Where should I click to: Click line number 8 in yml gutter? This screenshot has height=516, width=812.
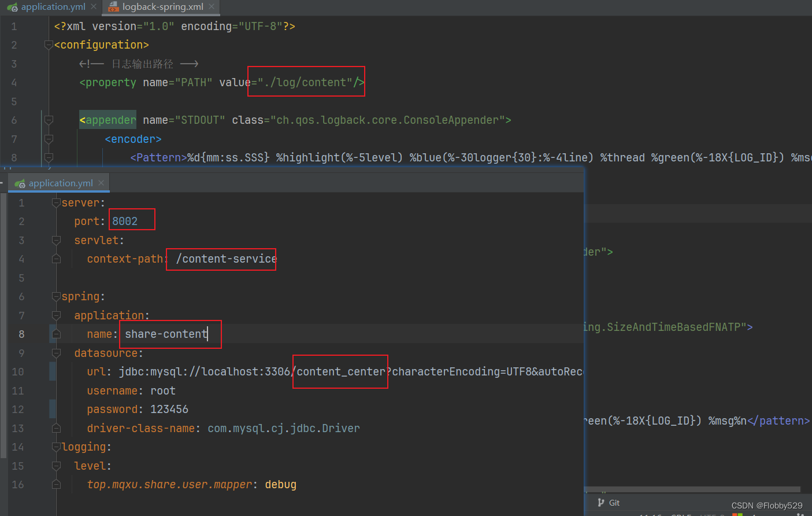tap(21, 334)
